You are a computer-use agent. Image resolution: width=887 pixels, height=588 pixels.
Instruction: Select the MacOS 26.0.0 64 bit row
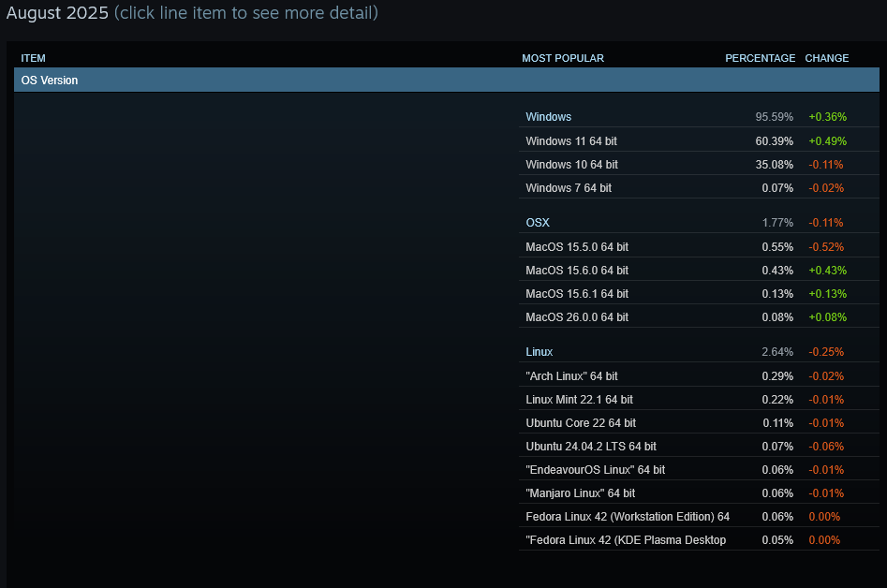[x=699, y=317]
